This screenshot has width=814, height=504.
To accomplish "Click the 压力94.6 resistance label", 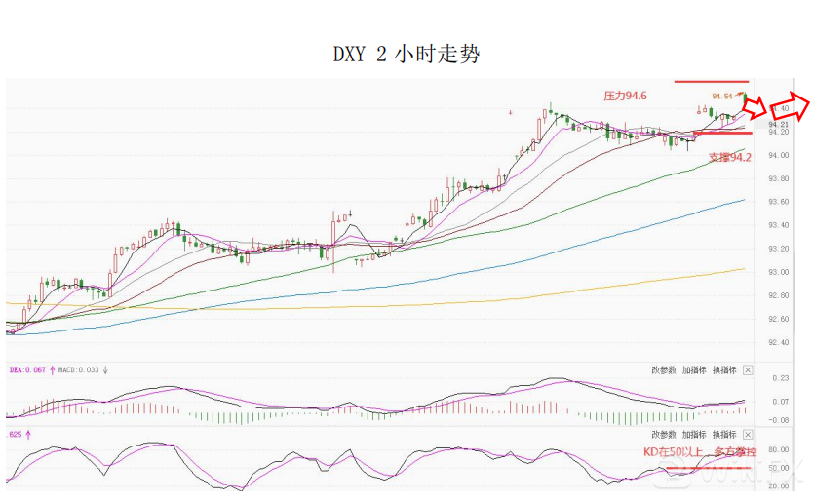I will (x=625, y=96).
